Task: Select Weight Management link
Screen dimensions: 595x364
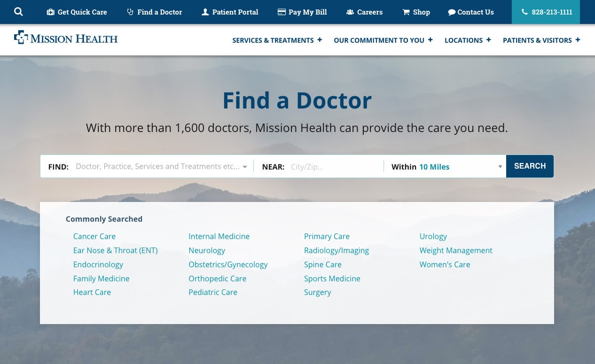Action: pyautogui.click(x=456, y=250)
